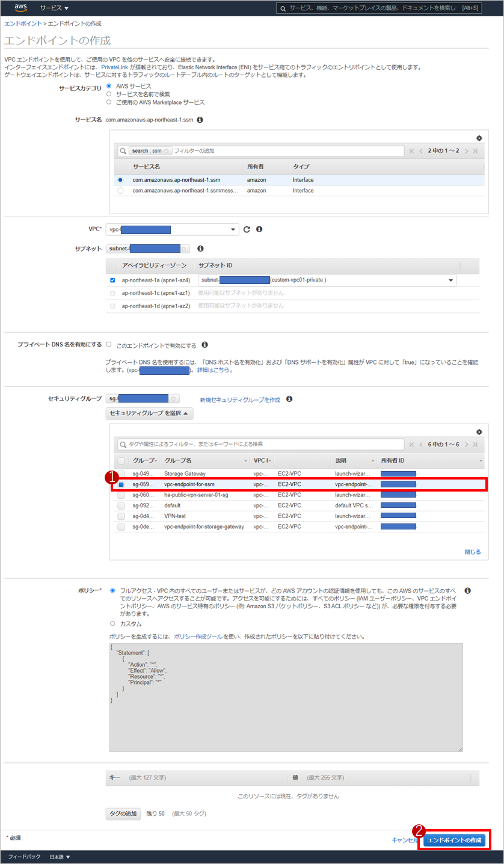Go to first page of the service list
This screenshot has width=504, height=864.
(x=411, y=151)
